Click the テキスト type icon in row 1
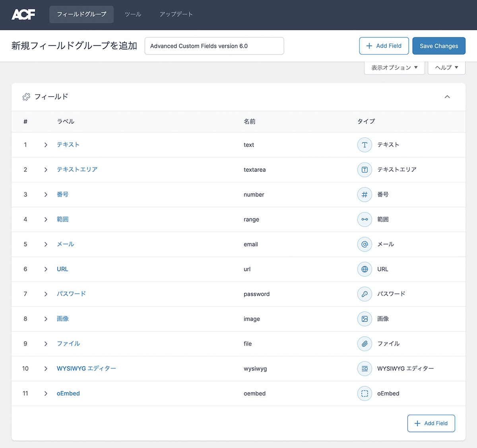The width and height of the screenshot is (477, 448). point(365,145)
